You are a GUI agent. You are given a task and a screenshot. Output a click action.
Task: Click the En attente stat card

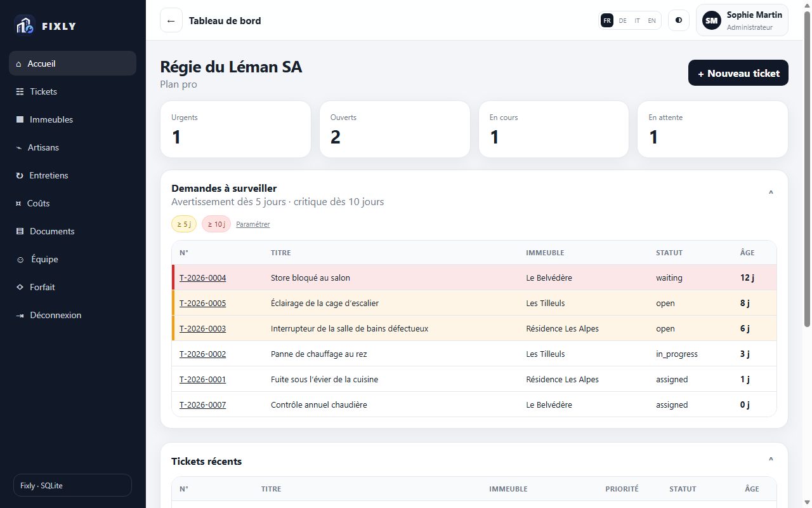[712, 129]
